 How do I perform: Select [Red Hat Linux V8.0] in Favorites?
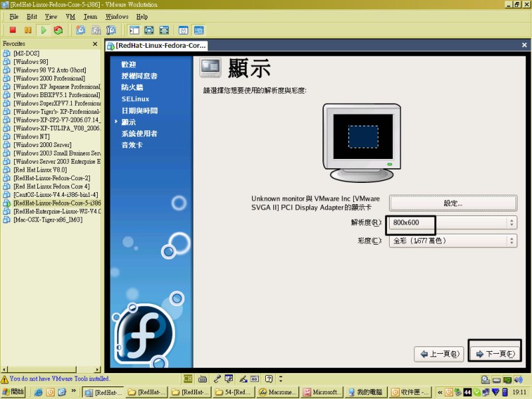[x=40, y=170]
